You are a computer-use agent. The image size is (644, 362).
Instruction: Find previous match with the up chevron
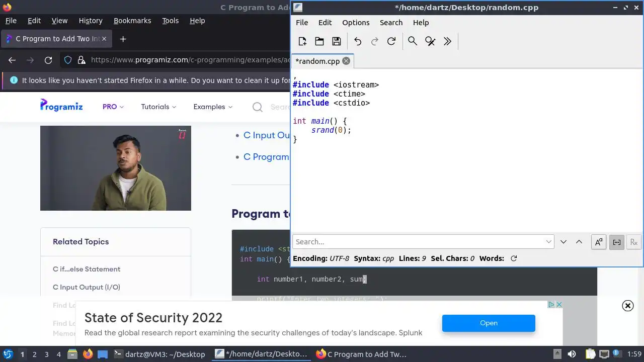[579, 242]
